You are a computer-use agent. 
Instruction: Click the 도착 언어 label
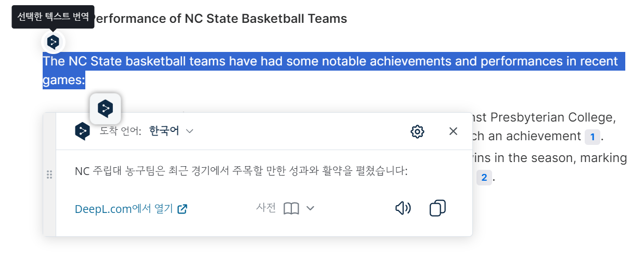point(121,131)
